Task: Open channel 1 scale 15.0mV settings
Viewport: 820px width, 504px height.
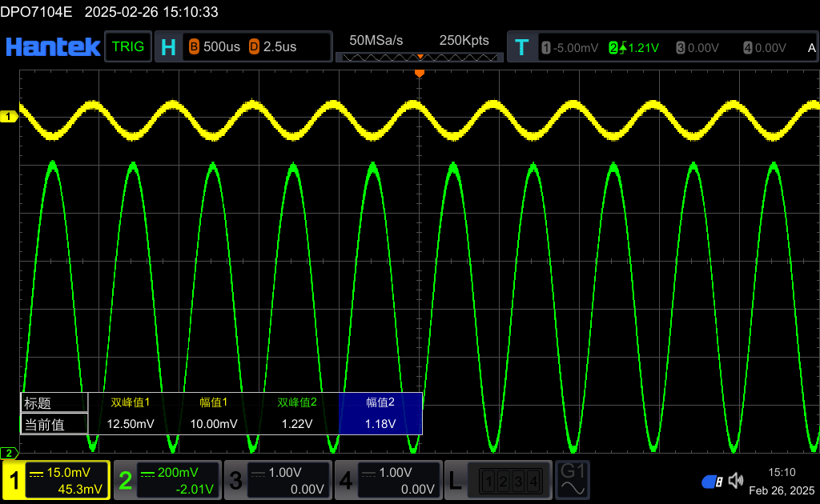Action: (x=59, y=473)
